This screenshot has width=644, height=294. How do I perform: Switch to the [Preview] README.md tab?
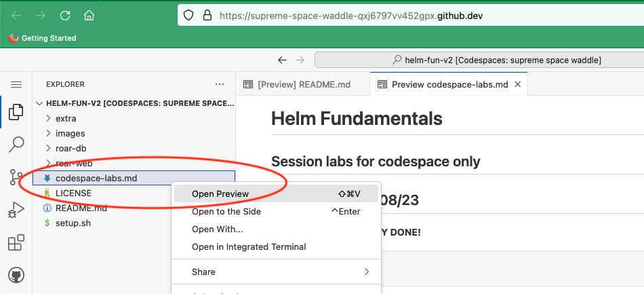pyautogui.click(x=303, y=84)
